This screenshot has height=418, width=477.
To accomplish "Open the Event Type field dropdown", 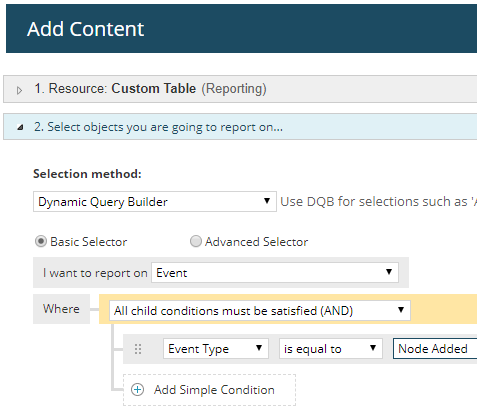I will (216, 349).
